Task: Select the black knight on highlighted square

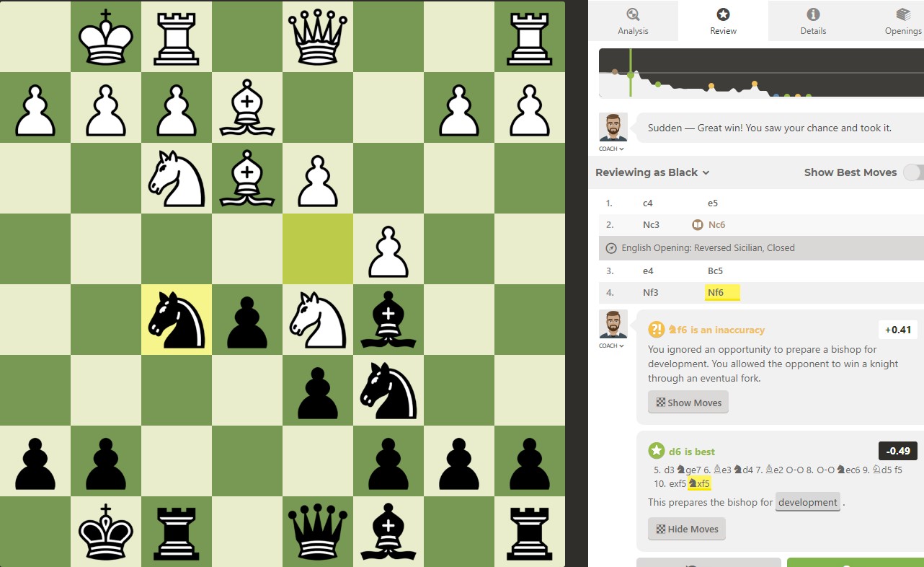Action: point(177,320)
